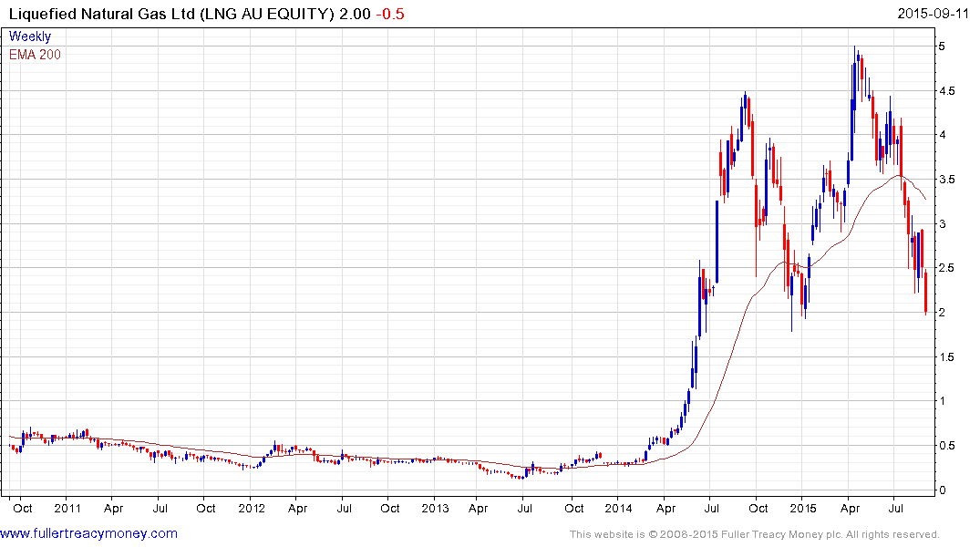
Task: Open the www.fullertreacymoney.com link
Action: point(88,533)
